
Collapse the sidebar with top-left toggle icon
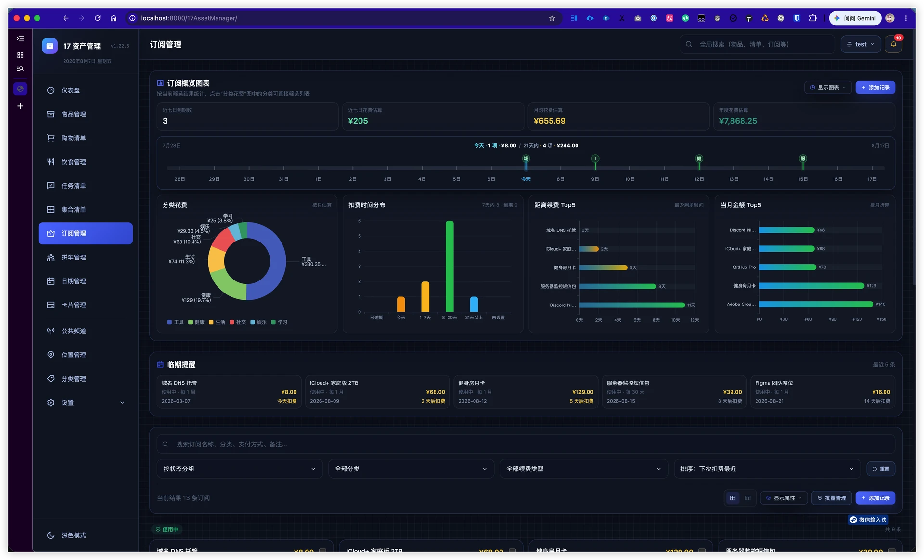[x=20, y=38]
